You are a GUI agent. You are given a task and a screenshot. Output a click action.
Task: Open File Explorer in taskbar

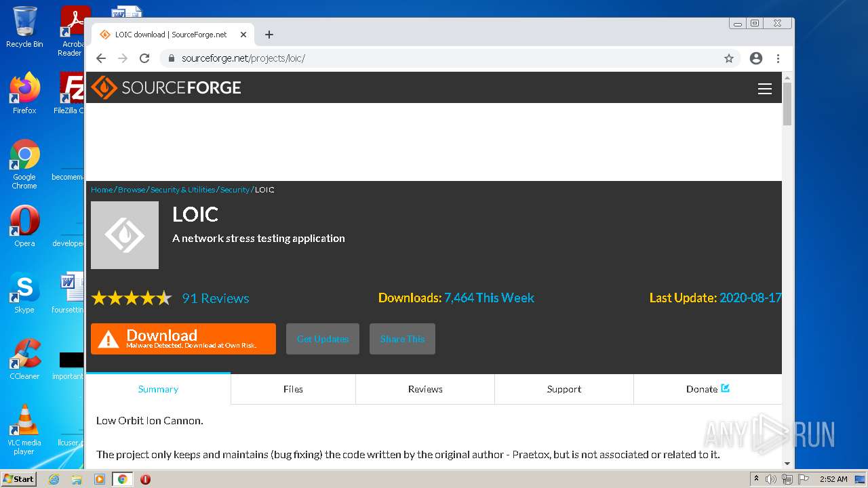tap(77, 479)
